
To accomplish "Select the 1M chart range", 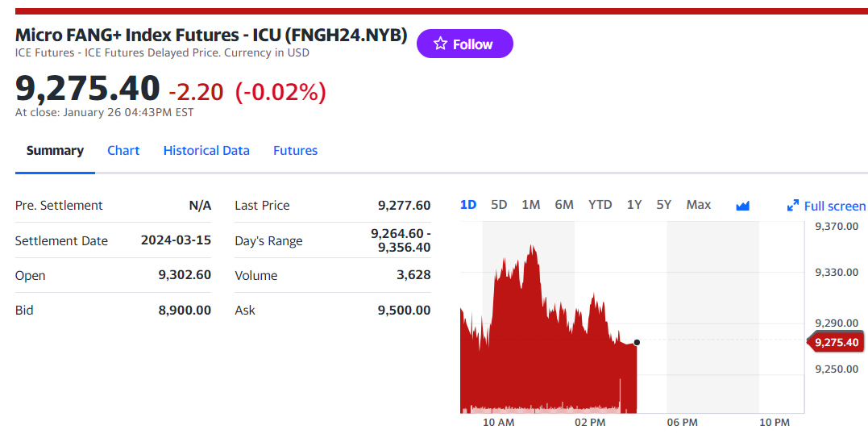I will [530, 205].
